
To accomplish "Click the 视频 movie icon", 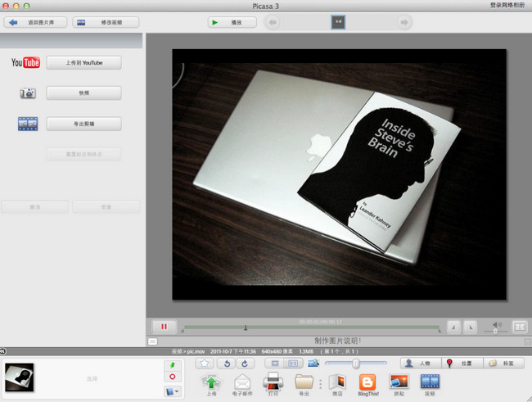I will click(430, 384).
